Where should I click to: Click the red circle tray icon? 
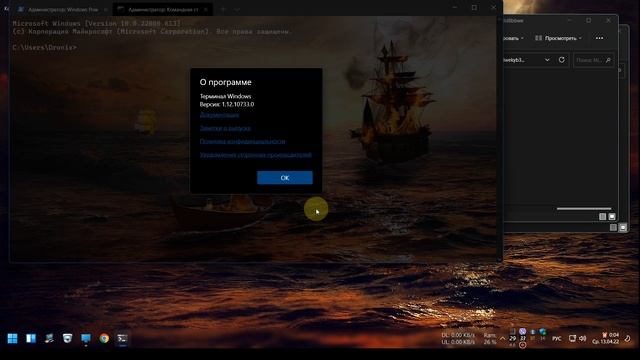click(x=522, y=345)
